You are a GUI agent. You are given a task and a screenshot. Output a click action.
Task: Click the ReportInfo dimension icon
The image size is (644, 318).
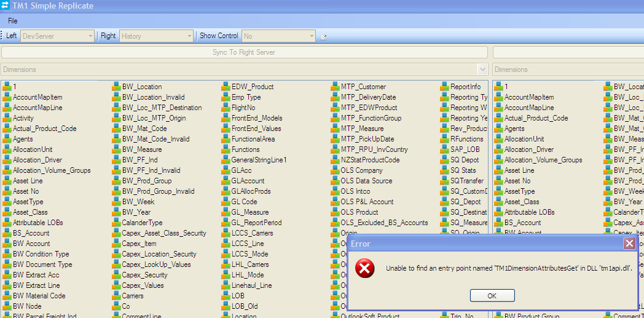click(444, 87)
